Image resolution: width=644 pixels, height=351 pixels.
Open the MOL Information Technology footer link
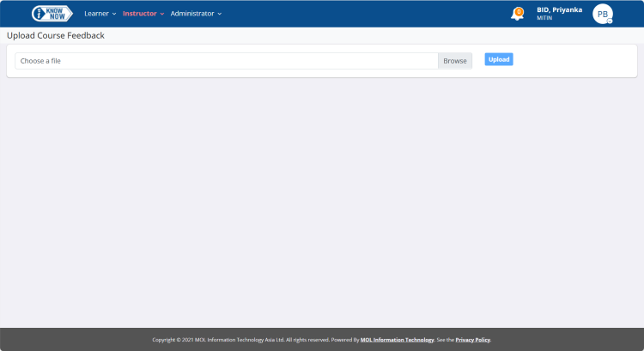click(x=397, y=340)
